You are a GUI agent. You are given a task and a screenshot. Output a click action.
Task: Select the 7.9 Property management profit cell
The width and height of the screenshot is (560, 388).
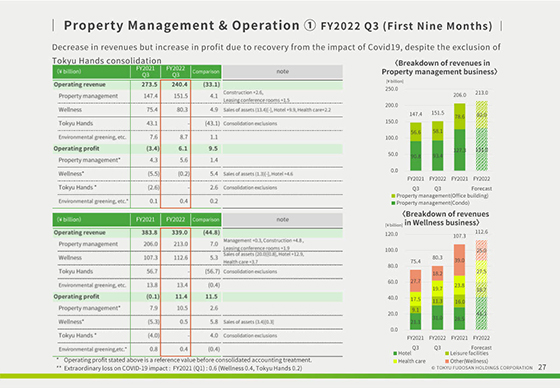click(154, 308)
